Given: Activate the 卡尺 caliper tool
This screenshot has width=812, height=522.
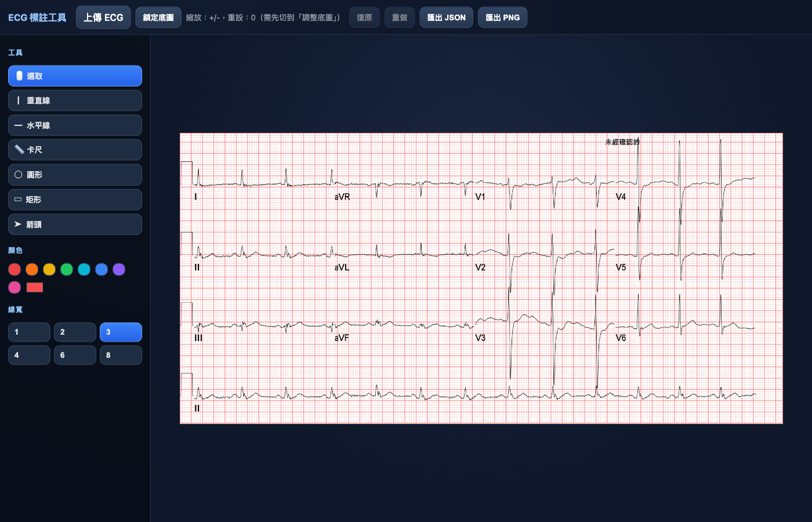Looking at the screenshot, I should click(x=75, y=150).
